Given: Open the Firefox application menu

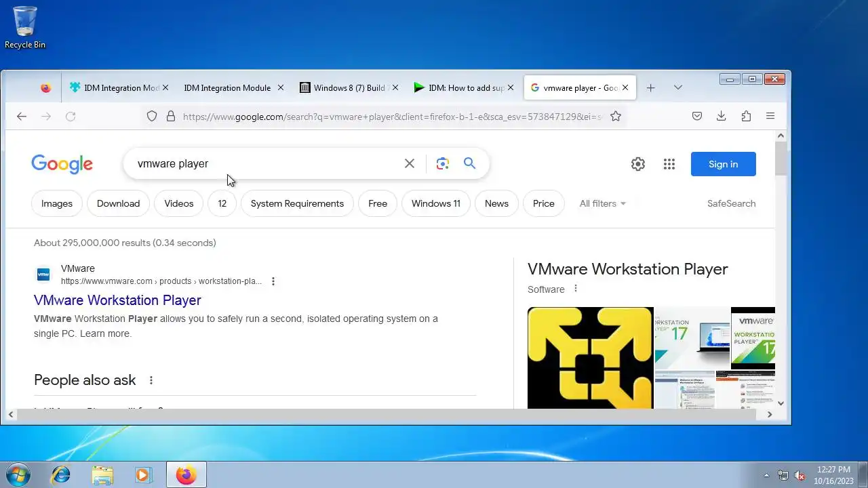Looking at the screenshot, I should 770,117.
